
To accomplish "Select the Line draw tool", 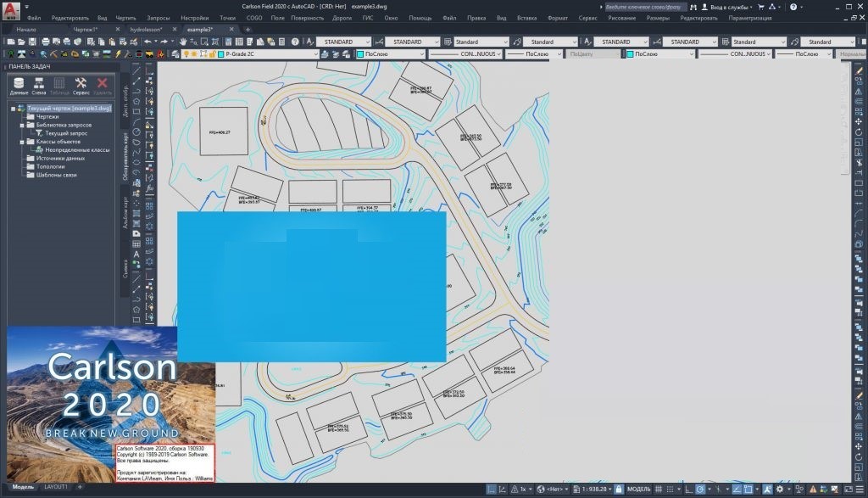I will pyautogui.click(x=136, y=70).
